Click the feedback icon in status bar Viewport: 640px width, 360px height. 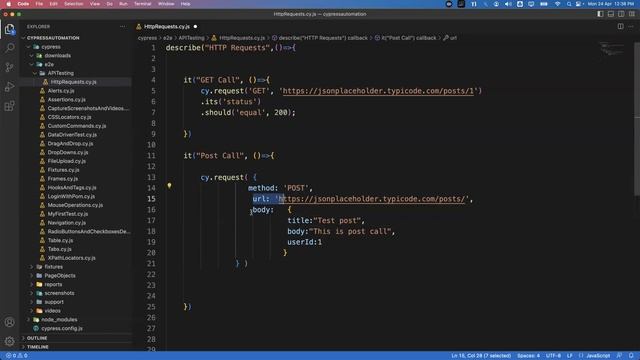(620, 356)
